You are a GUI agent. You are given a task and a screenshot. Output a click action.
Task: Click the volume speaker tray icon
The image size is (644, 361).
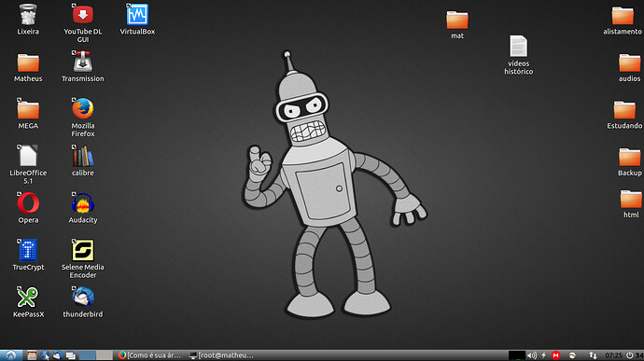click(x=531, y=355)
